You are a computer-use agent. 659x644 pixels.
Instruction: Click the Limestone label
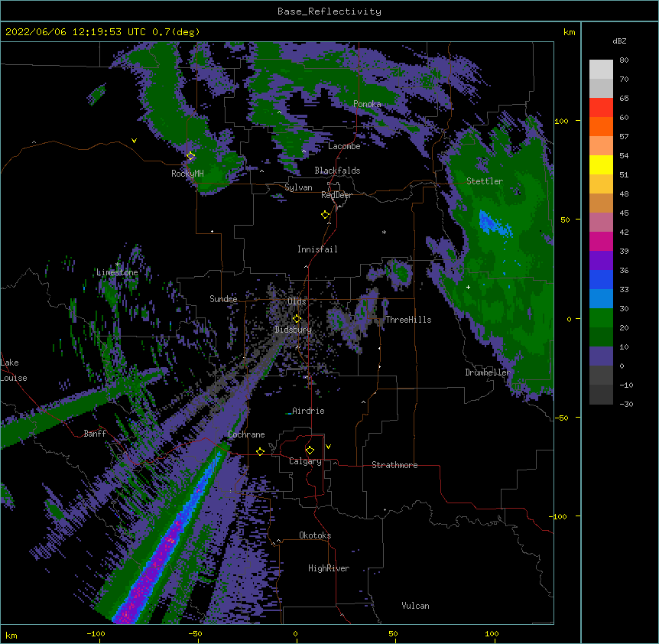click(x=117, y=272)
